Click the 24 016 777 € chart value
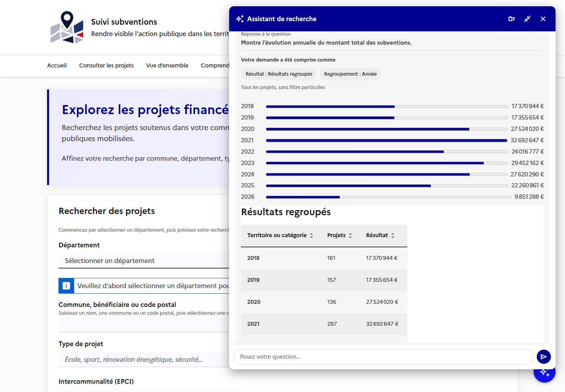 [x=527, y=152]
